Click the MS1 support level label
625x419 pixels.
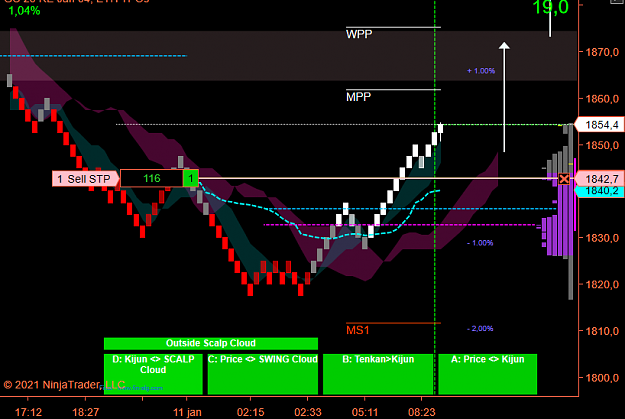(x=358, y=330)
